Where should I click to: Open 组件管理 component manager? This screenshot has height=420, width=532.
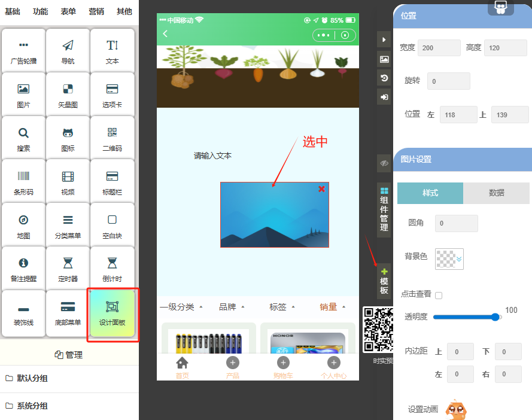click(384, 209)
